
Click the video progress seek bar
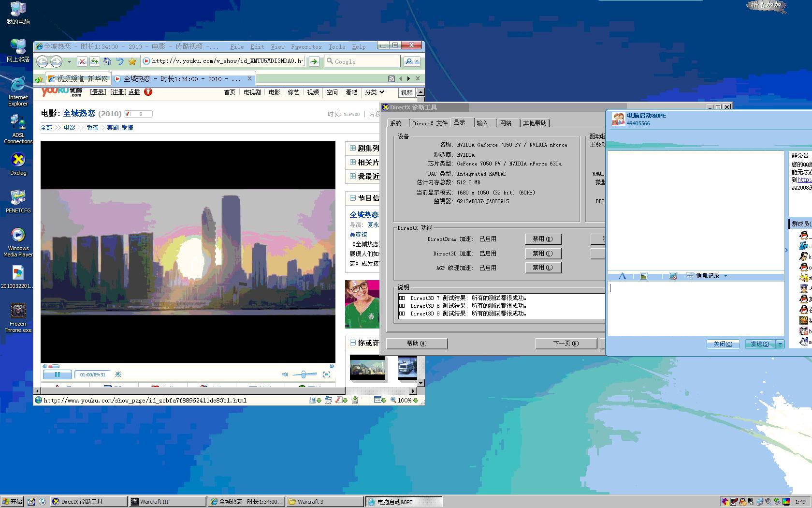tap(188, 366)
